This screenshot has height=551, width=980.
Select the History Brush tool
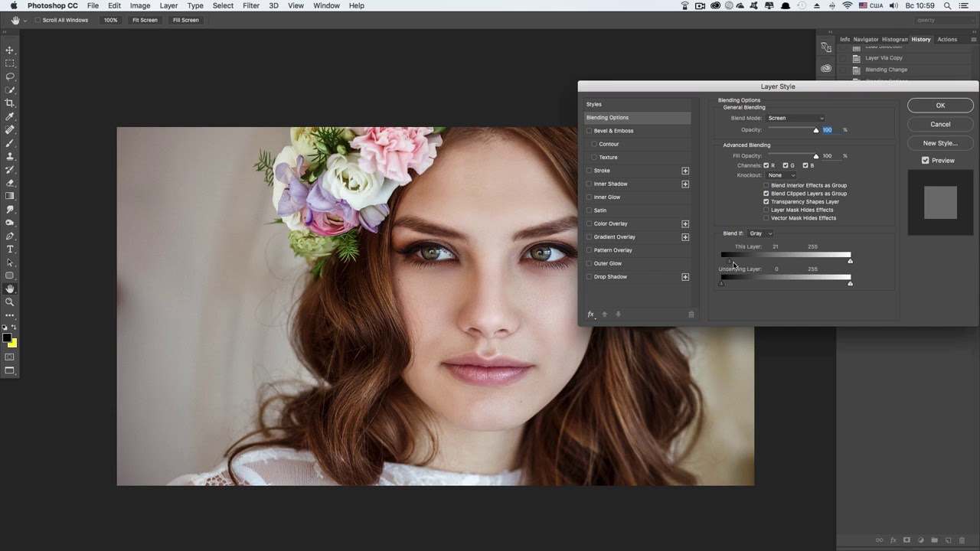coord(10,169)
